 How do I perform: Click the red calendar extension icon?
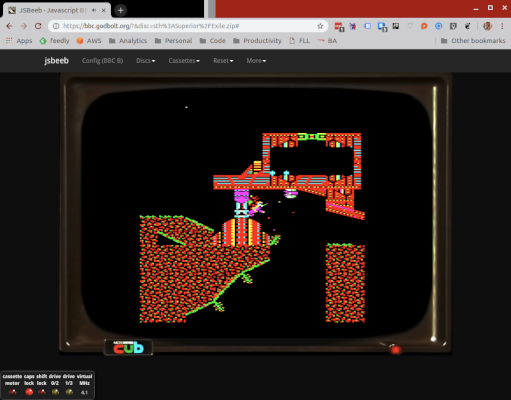[x=339, y=26]
